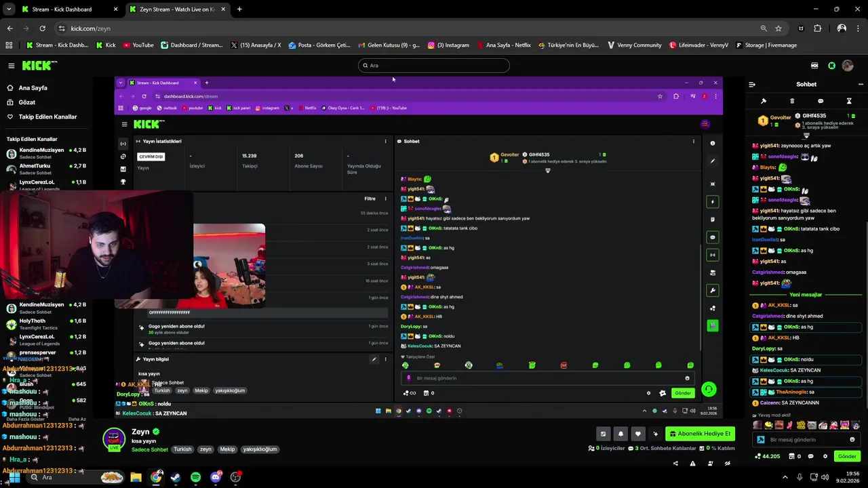This screenshot has height=488, width=868.
Task: Open the tab search dropdown arrow
Action: [x=9, y=9]
